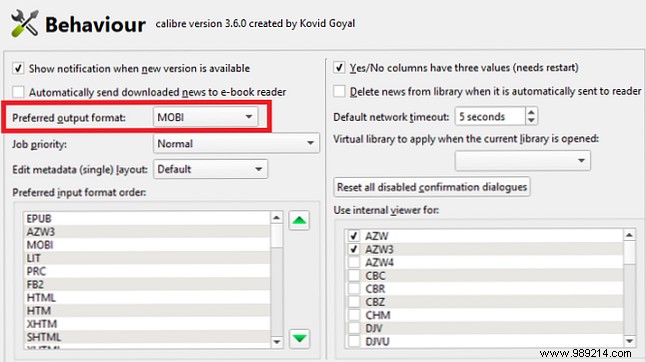Check CBZ in internal viewer list
This screenshot has height=362, width=646.
(353, 302)
